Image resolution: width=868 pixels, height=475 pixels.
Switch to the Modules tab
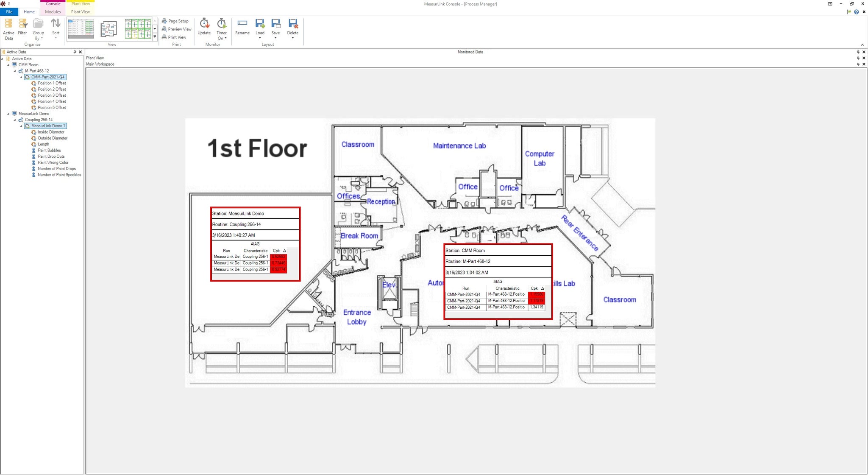point(53,12)
